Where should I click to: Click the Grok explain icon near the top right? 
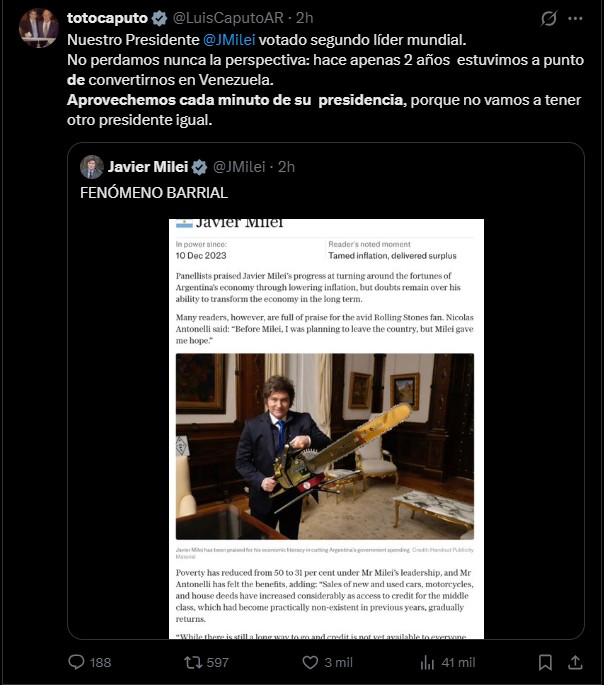point(549,18)
